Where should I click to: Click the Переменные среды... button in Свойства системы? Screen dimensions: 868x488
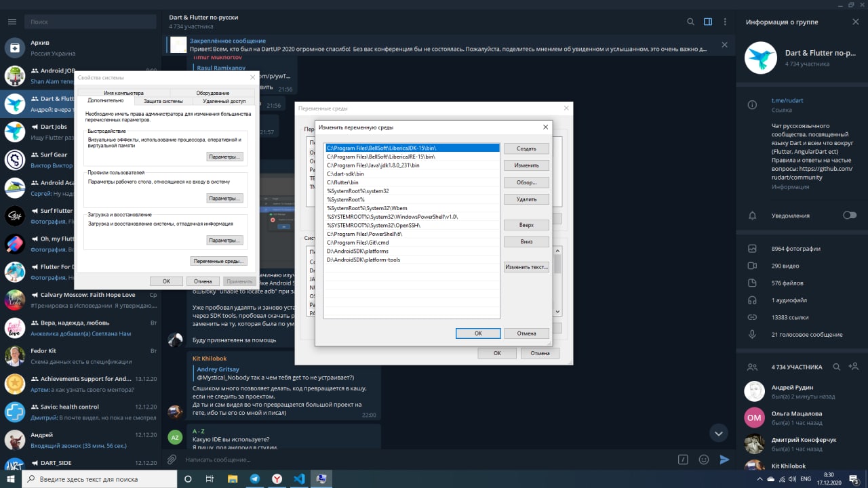click(x=218, y=261)
